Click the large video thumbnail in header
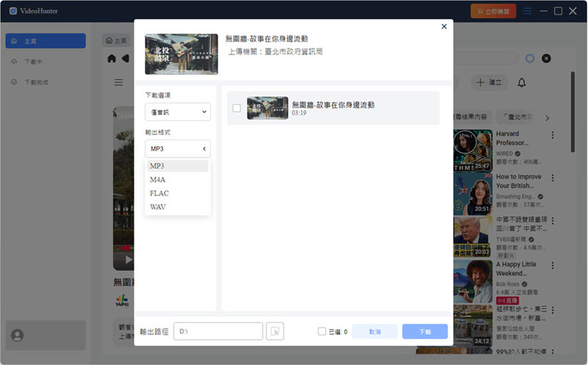The height and width of the screenshot is (365, 588). [x=182, y=54]
